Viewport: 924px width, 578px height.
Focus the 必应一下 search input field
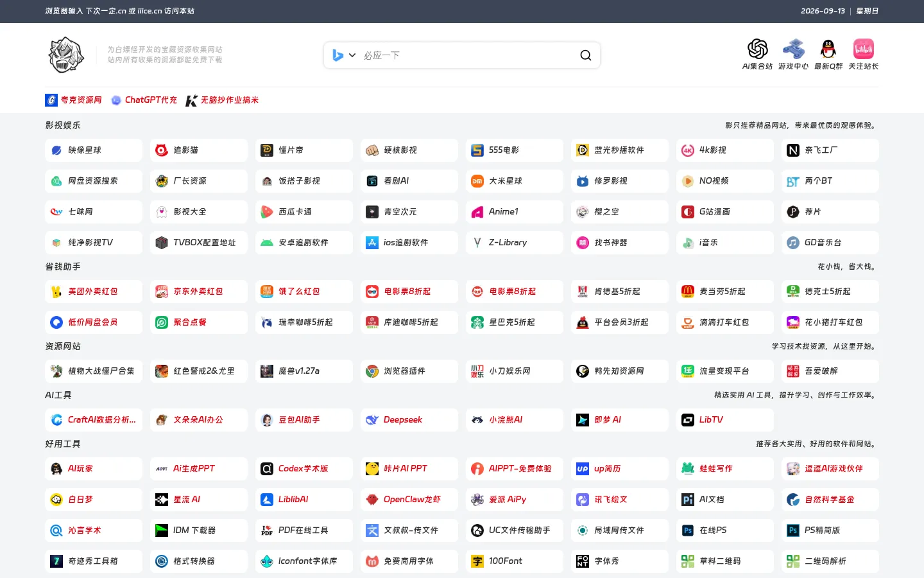click(x=468, y=55)
